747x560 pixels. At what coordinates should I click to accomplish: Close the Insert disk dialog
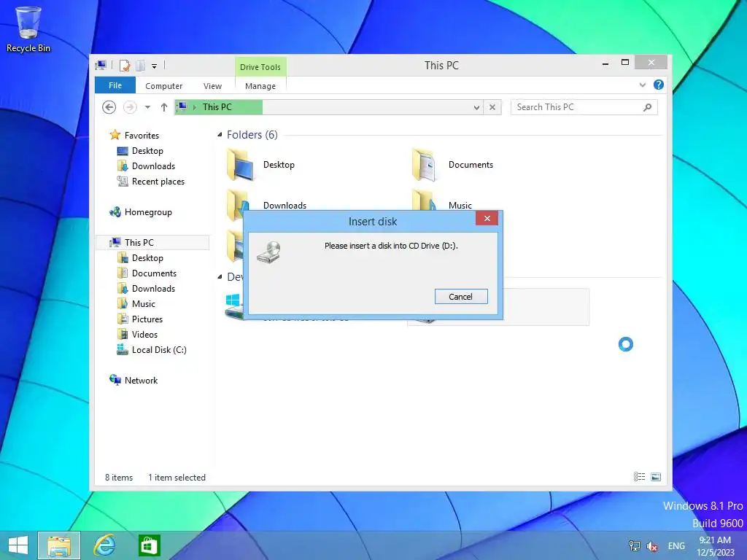[487, 219]
